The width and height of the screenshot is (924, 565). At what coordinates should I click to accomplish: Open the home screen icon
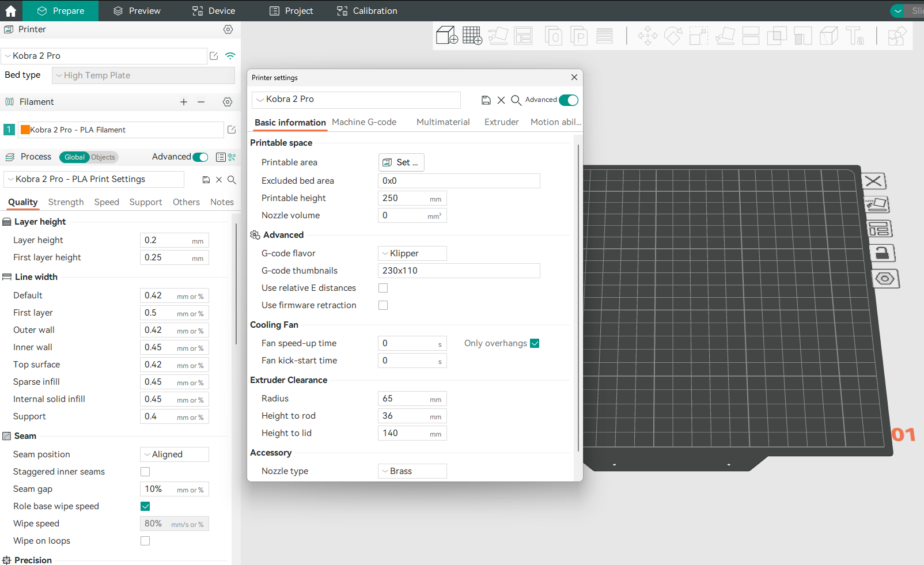[10, 11]
